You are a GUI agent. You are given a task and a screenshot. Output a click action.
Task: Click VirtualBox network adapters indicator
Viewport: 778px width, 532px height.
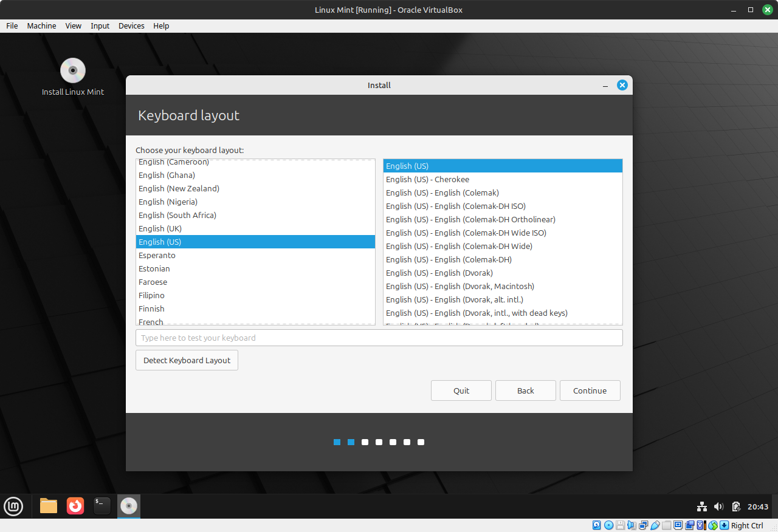click(643, 525)
